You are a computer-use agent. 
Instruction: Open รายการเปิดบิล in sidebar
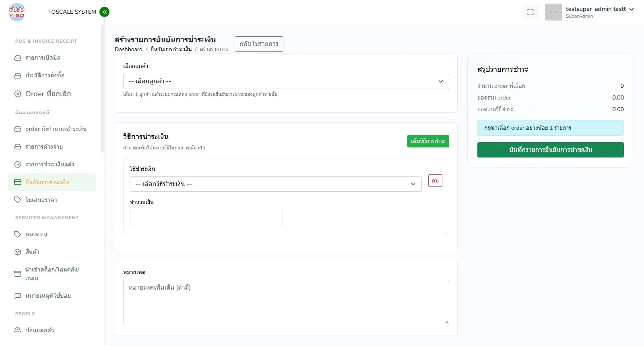click(43, 58)
